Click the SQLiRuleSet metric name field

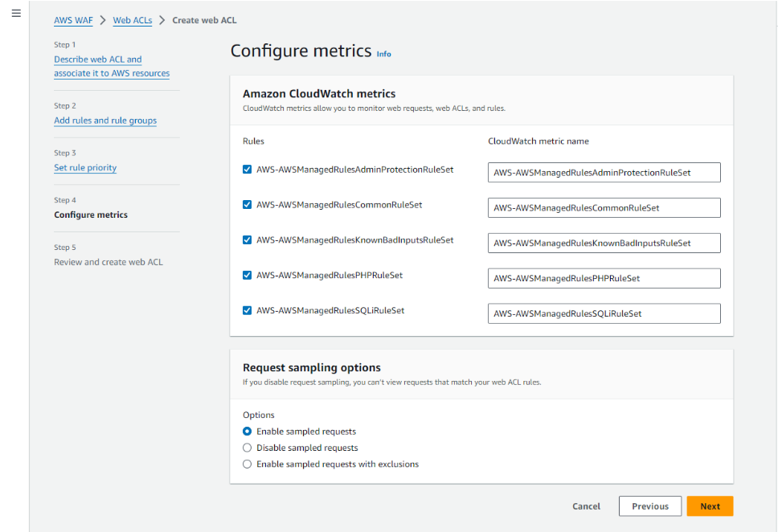click(x=604, y=313)
